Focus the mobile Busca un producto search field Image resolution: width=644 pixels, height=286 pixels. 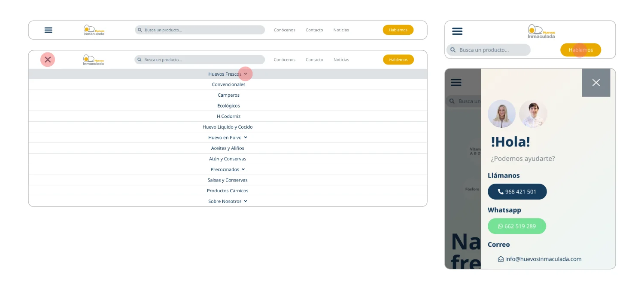pyautogui.click(x=489, y=50)
